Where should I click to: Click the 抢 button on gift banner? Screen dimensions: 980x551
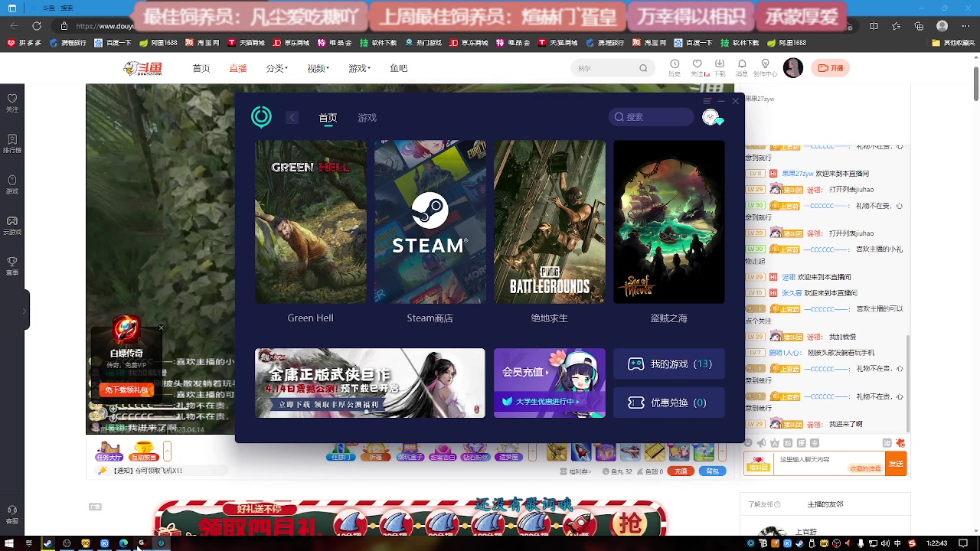pyautogui.click(x=631, y=523)
